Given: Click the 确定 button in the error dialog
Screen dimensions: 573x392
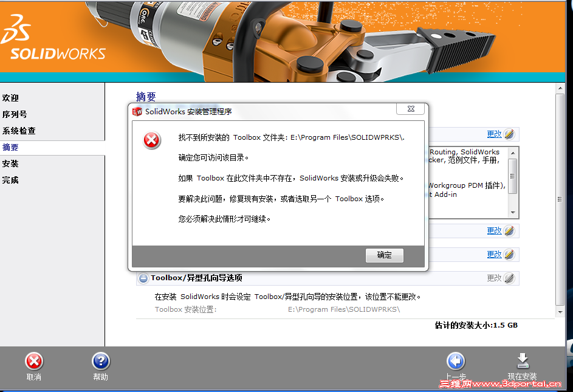Looking at the screenshot, I should [x=385, y=255].
